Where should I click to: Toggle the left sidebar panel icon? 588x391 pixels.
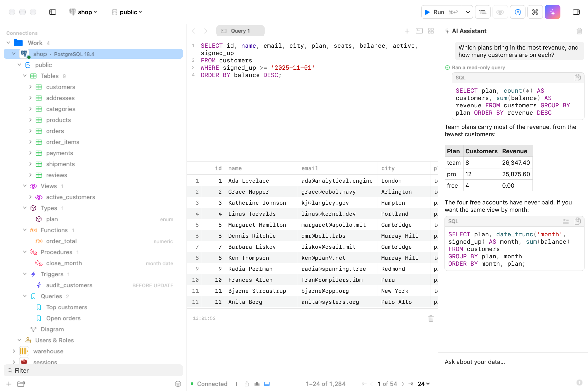[x=52, y=12]
